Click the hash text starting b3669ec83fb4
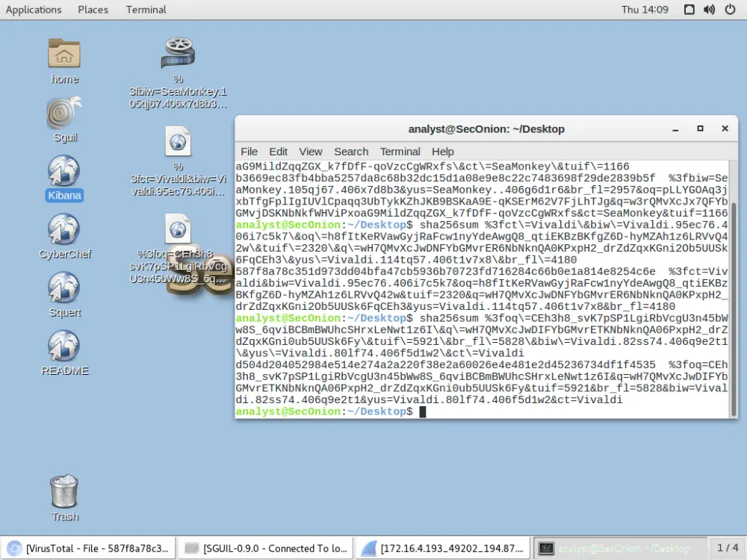The width and height of the screenshot is (747, 560). (445, 178)
